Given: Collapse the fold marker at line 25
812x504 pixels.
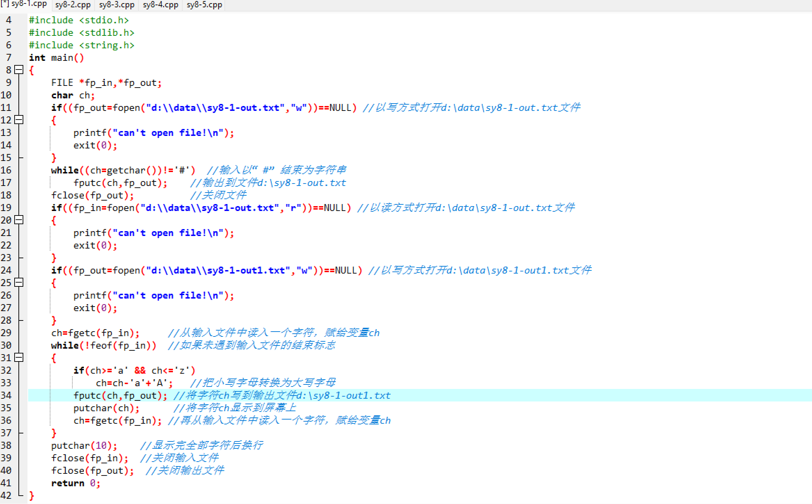Looking at the screenshot, I should 19,283.
